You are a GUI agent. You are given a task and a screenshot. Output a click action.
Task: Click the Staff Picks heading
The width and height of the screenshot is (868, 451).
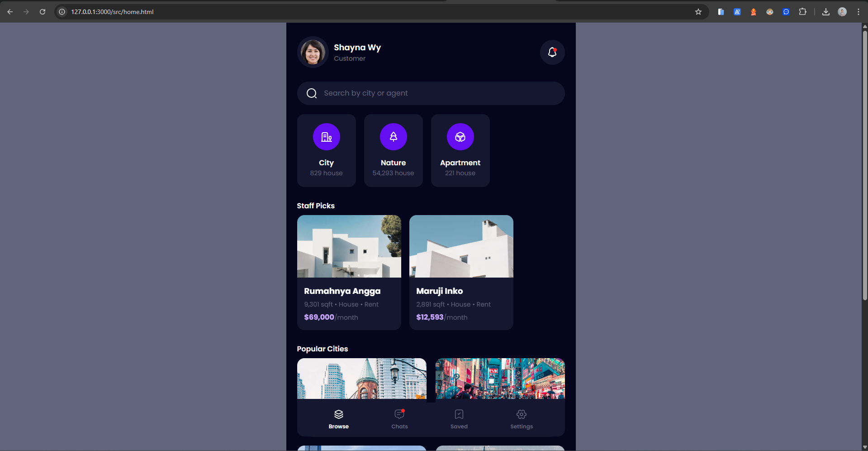315,206
